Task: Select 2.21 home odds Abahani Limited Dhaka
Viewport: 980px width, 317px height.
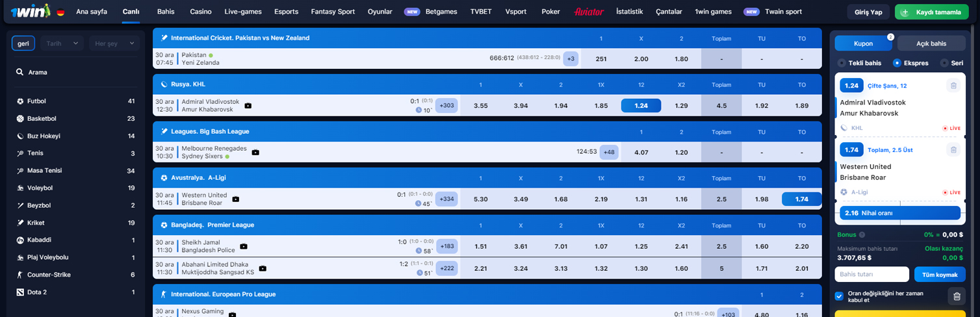Action: pyautogui.click(x=480, y=268)
